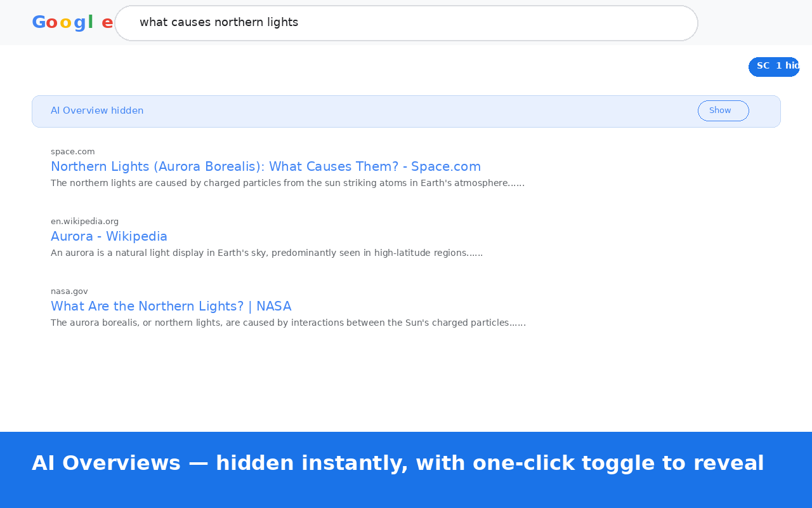Click the yellow o in Google logo

coord(65,22)
